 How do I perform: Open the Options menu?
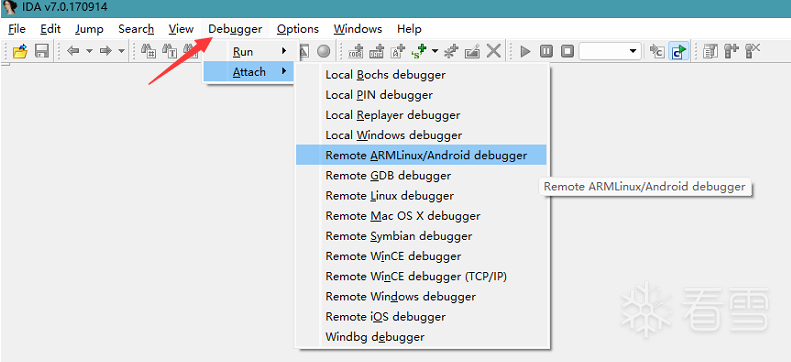pyautogui.click(x=298, y=29)
